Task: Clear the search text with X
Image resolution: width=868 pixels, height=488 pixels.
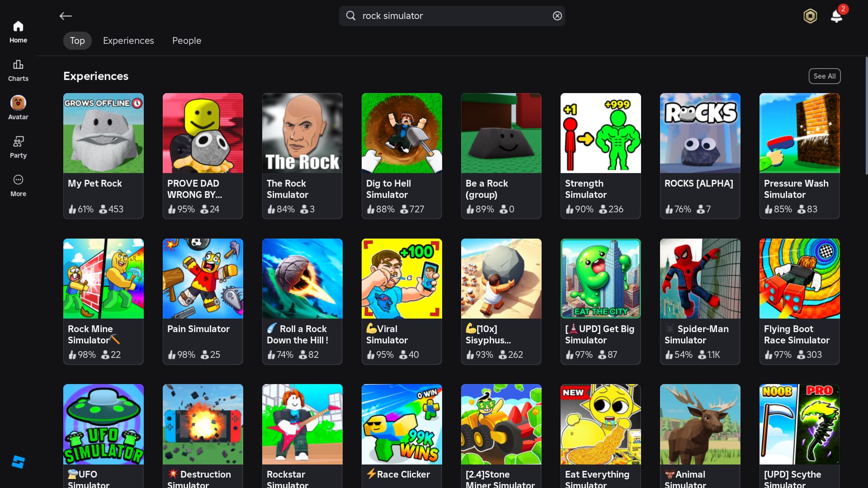Action: click(x=557, y=16)
